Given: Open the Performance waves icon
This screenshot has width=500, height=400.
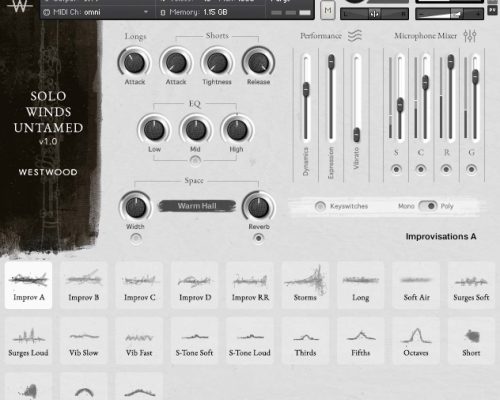Looking at the screenshot, I should 355,36.
